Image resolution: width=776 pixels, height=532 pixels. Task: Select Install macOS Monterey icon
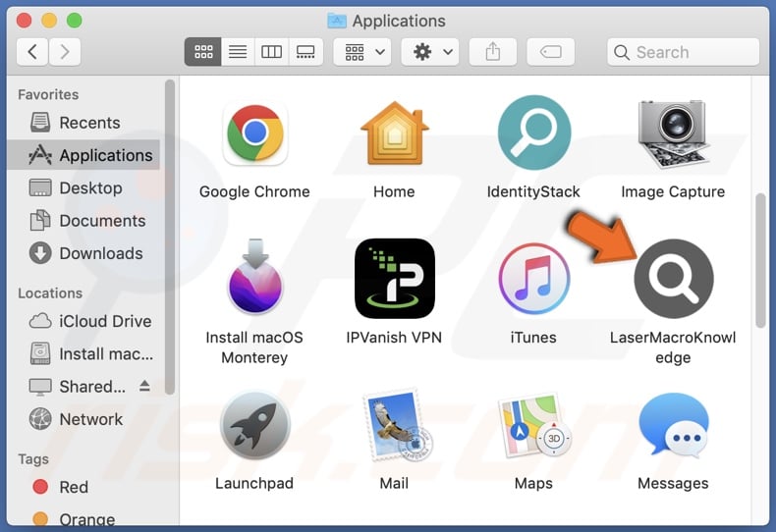tap(254, 277)
